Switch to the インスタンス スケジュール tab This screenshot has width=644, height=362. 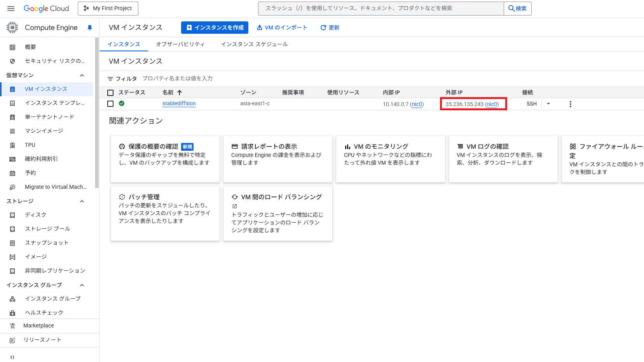point(254,44)
